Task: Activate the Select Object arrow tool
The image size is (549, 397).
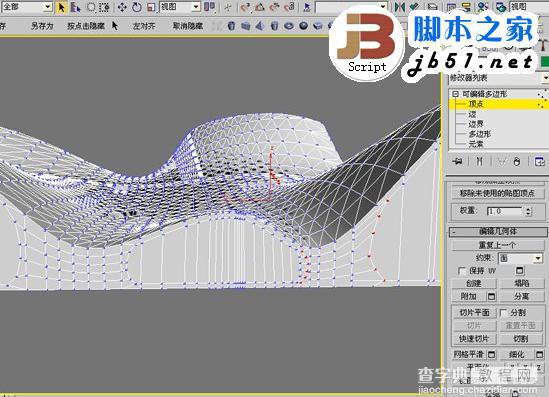Action: 61,7
